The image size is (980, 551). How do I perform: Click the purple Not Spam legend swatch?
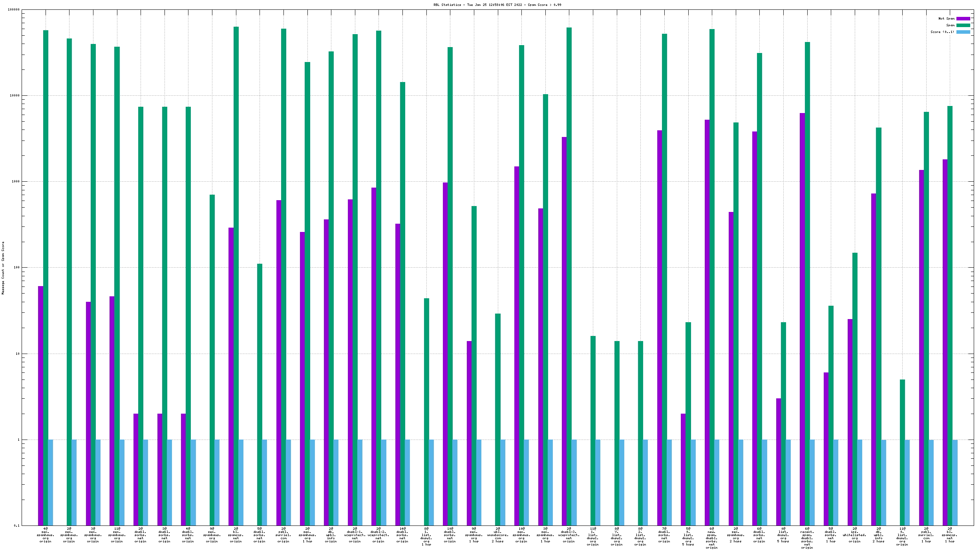pos(963,18)
